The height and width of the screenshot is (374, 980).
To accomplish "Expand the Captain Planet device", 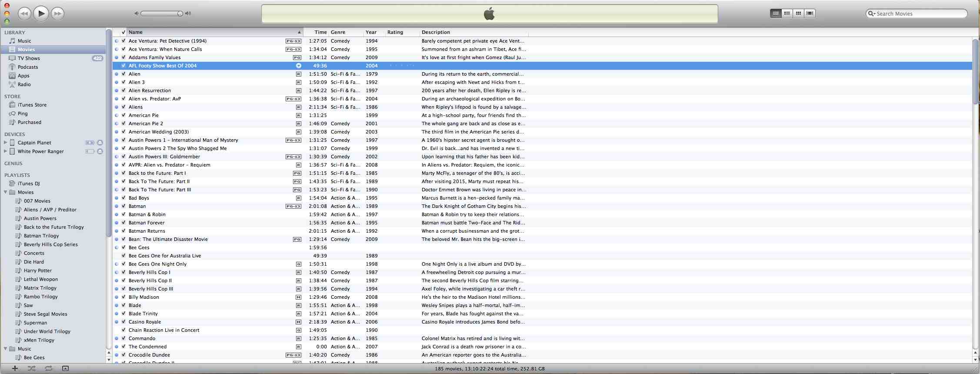I will (5, 143).
